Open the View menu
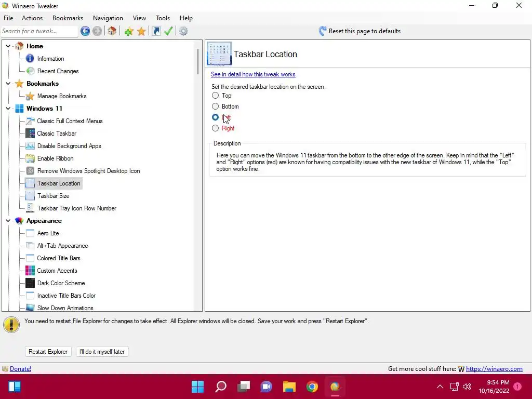 [139, 18]
